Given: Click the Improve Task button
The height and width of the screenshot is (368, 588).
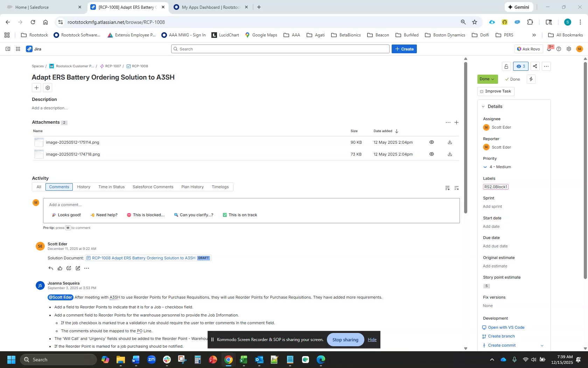Looking at the screenshot, I should (496, 91).
